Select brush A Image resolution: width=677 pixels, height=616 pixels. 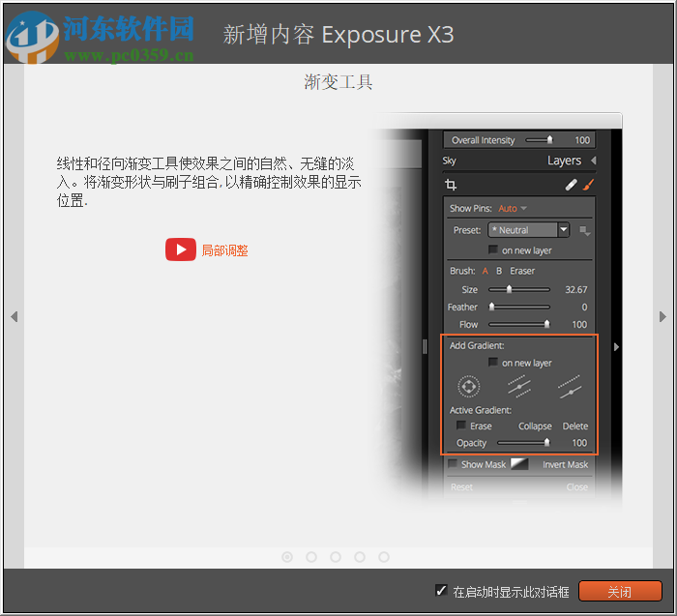[x=486, y=271]
